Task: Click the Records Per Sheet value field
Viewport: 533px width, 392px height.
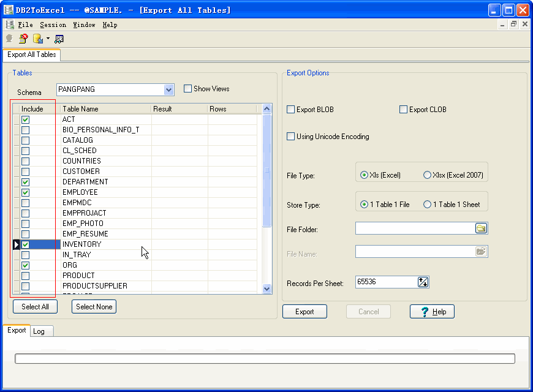Action: click(x=387, y=282)
